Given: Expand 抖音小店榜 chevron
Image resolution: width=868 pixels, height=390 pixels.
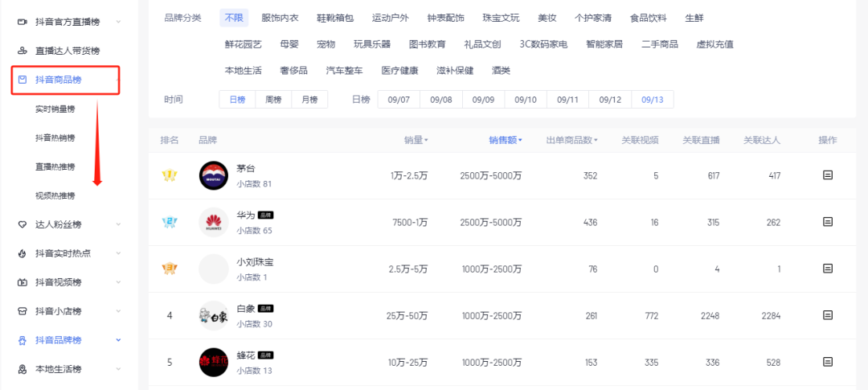Looking at the screenshot, I should pyautogui.click(x=118, y=310).
